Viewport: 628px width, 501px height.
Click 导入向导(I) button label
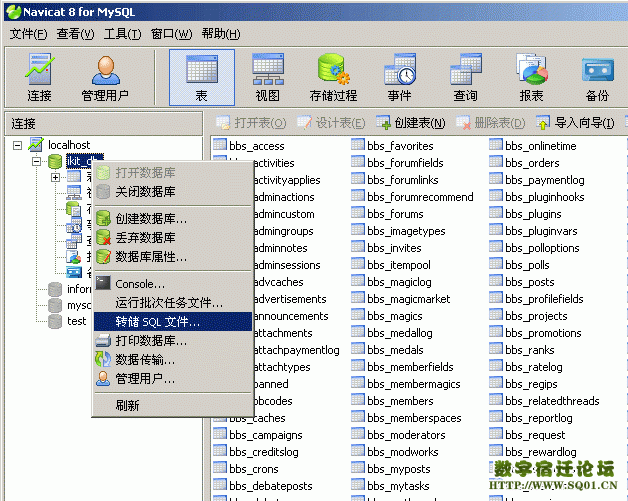point(584,123)
